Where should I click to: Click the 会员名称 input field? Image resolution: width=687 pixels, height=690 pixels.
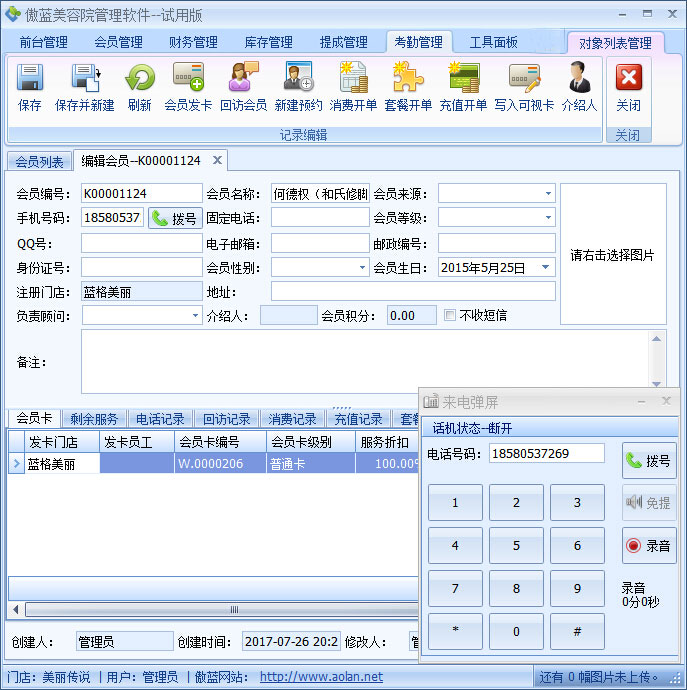click(x=320, y=193)
